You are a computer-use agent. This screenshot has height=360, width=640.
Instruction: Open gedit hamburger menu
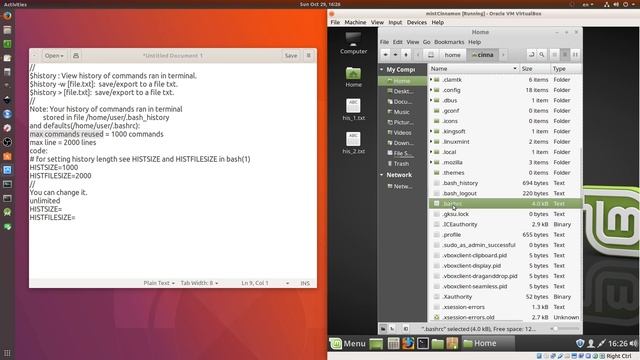click(x=309, y=56)
